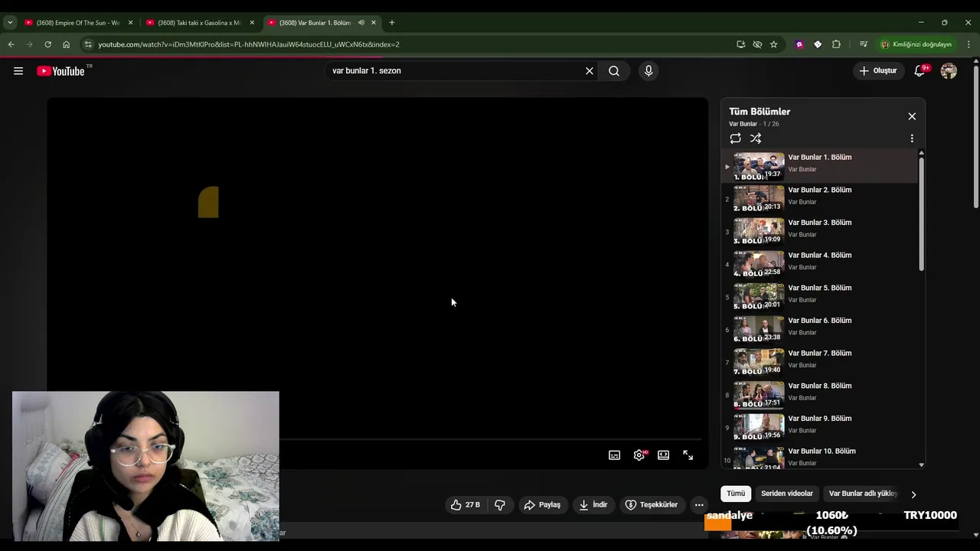The height and width of the screenshot is (551, 980).
Task: Open Var Bunlar 8. Bölüm title
Action: pyautogui.click(x=820, y=386)
